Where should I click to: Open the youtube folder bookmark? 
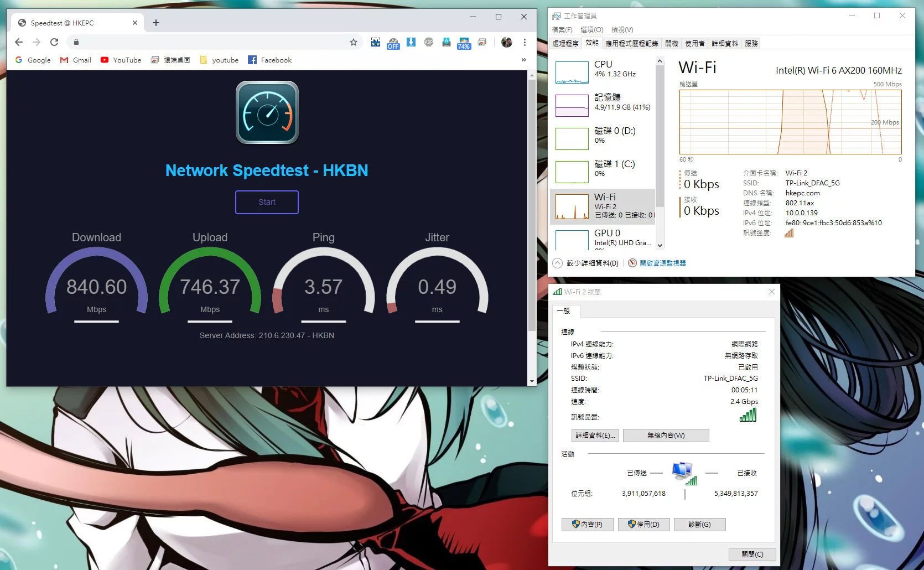click(219, 60)
